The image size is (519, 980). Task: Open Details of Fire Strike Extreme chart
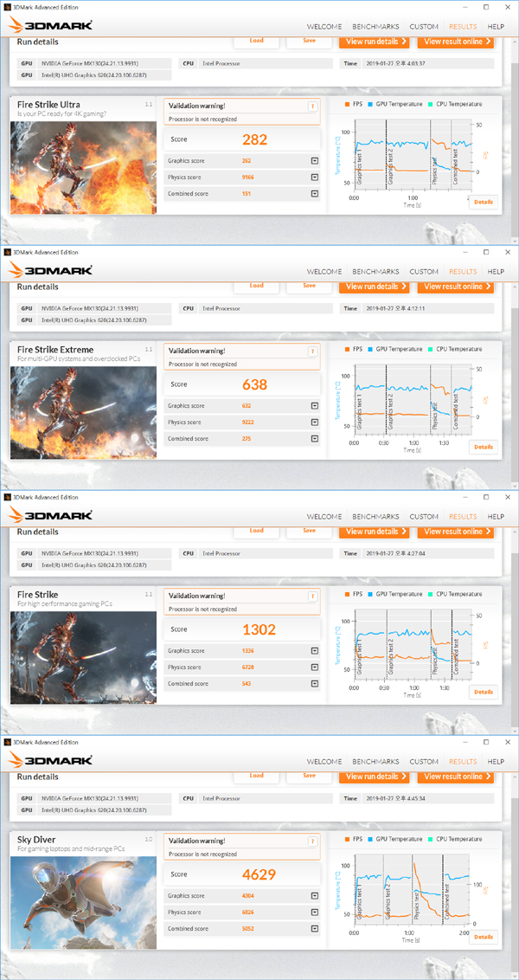tap(484, 447)
